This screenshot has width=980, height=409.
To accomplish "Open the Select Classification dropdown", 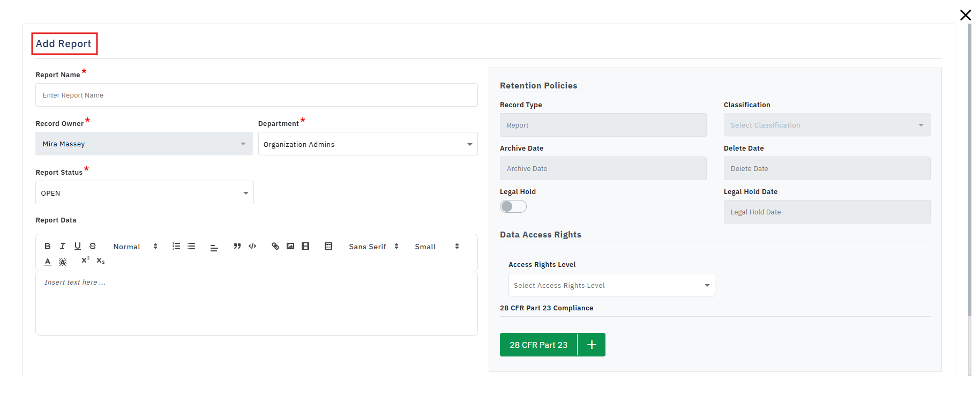I will (827, 125).
